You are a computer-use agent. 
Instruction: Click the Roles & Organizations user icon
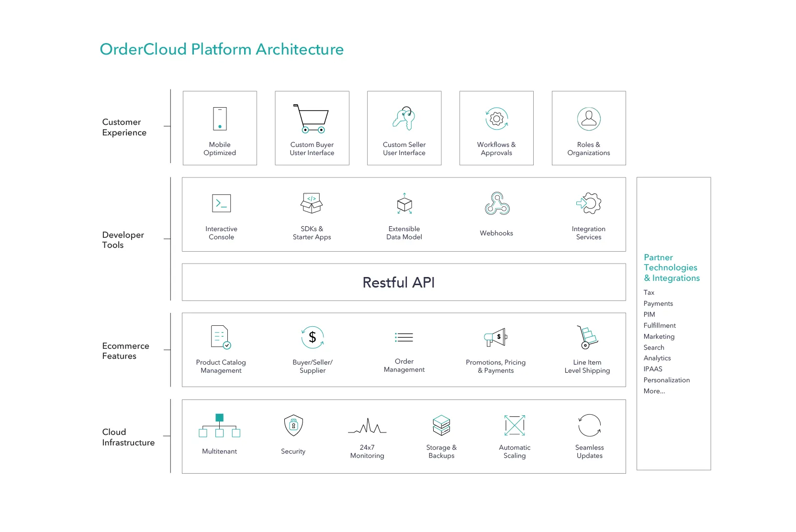click(x=589, y=119)
